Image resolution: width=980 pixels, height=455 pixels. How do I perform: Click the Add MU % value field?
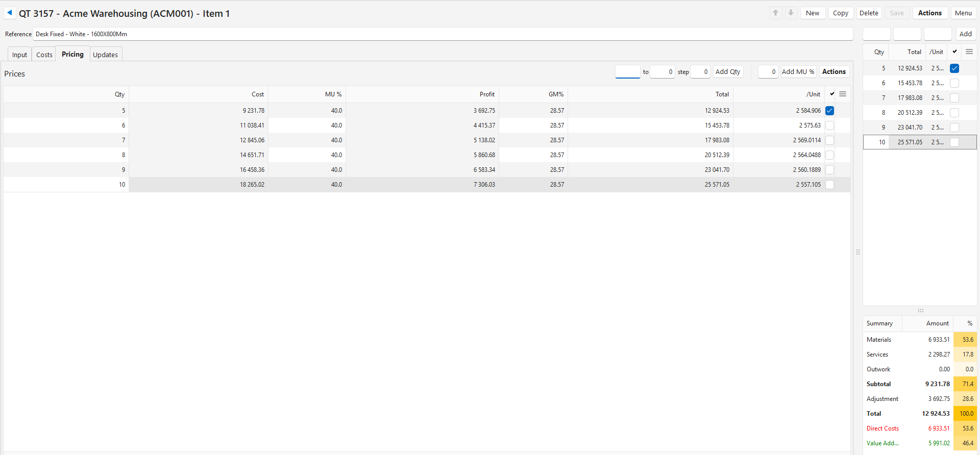click(x=768, y=72)
